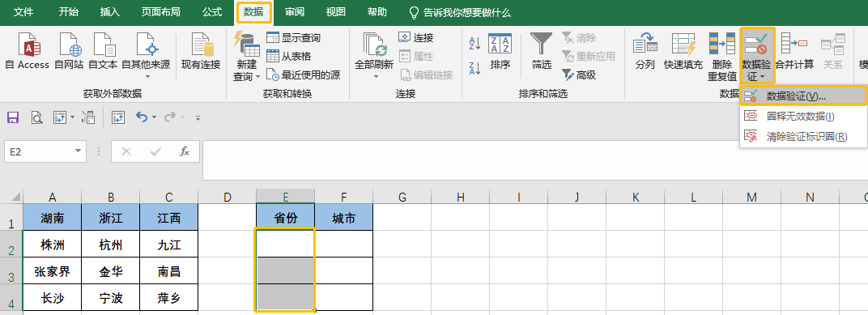Open existing connections (现有连接)

tap(201, 50)
